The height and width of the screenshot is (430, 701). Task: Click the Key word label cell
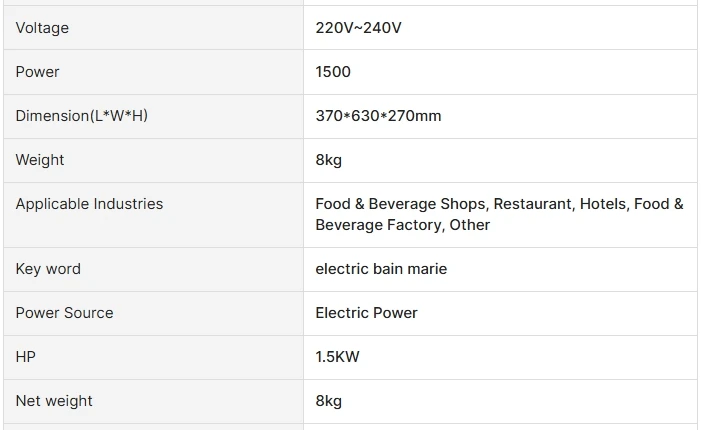point(48,269)
